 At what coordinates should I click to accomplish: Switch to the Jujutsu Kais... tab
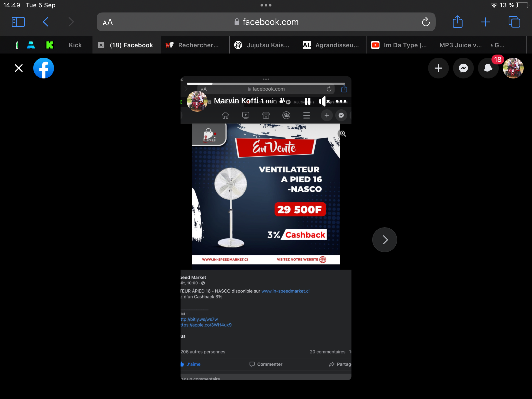tap(263, 45)
